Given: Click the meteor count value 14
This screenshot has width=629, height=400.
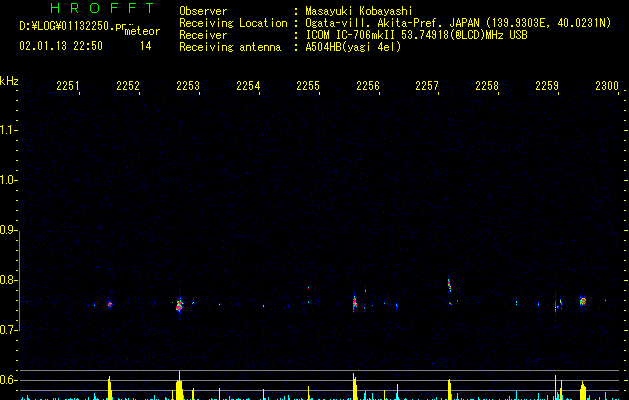Looking at the screenshot, I should click(x=146, y=46).
